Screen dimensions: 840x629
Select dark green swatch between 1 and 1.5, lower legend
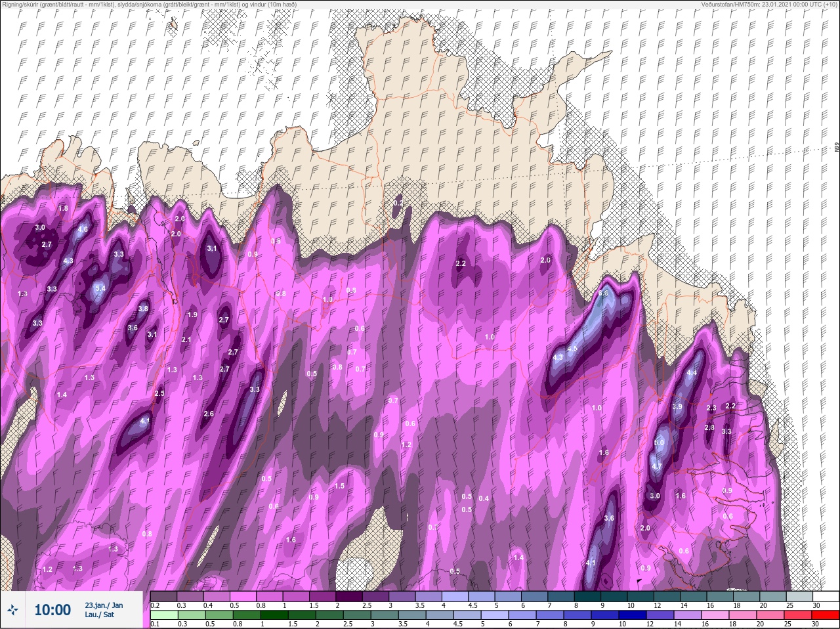[x=273, y=615]
